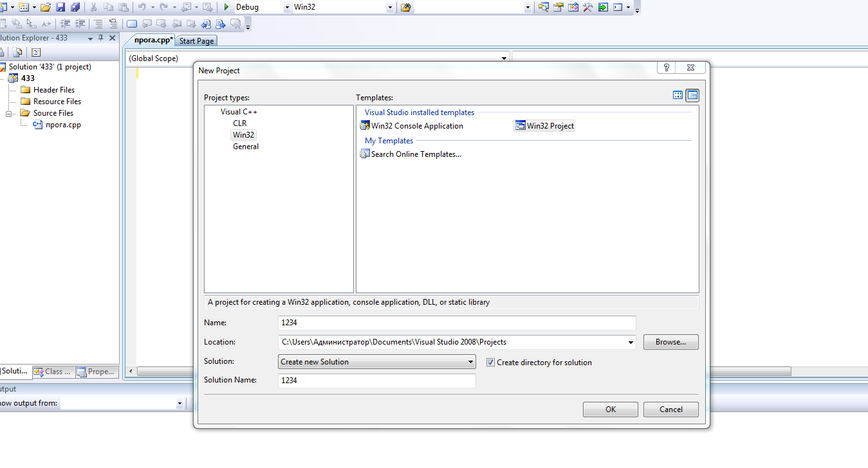Select the Win32 Project template
Viewport: 868px width, 468px height.
[x=544, y=126]
